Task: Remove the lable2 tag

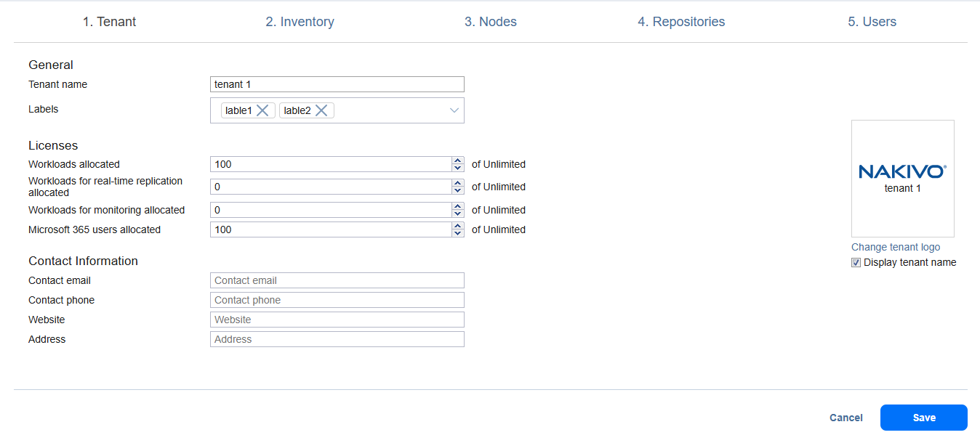Action: coord(321,110)
